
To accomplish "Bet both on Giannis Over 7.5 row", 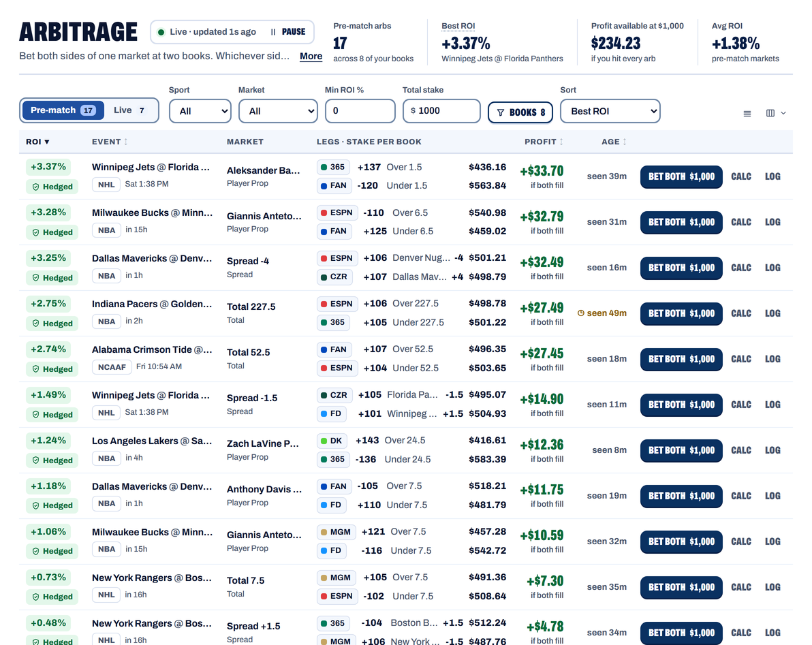I will click(681, 541).
